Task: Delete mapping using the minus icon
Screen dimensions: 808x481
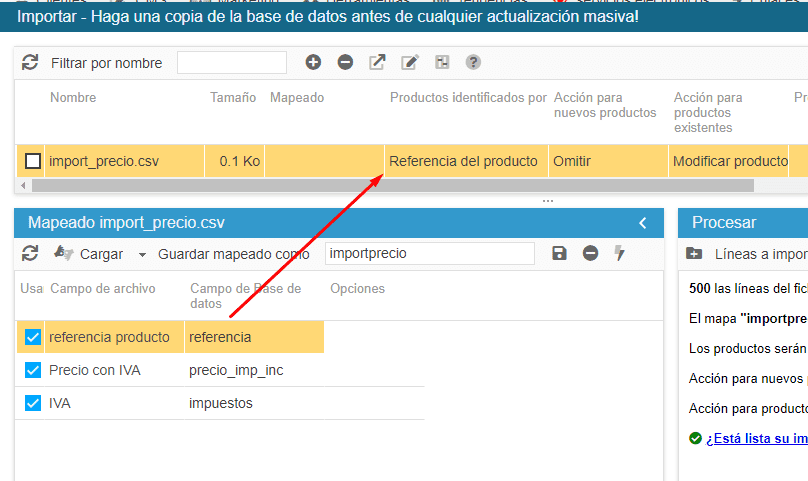Action: coord(590,254)
